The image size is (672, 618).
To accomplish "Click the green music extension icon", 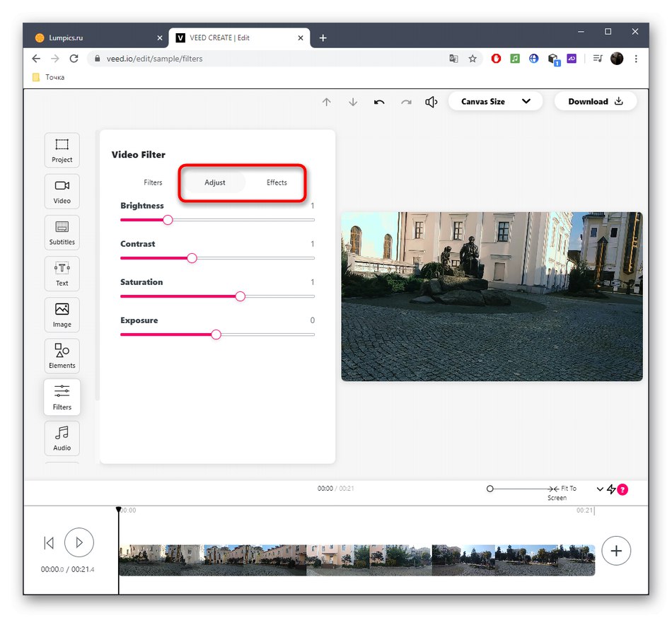I will [x=515, y=59].
